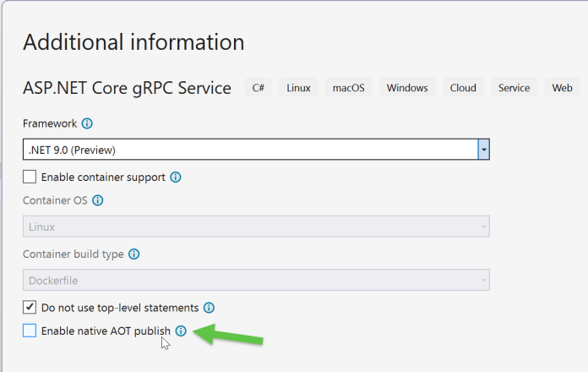The width and height of the screenshot is (588, 372).
Task: Click the macOS tag
Action: pyautogui.click(x=349, y=87)
